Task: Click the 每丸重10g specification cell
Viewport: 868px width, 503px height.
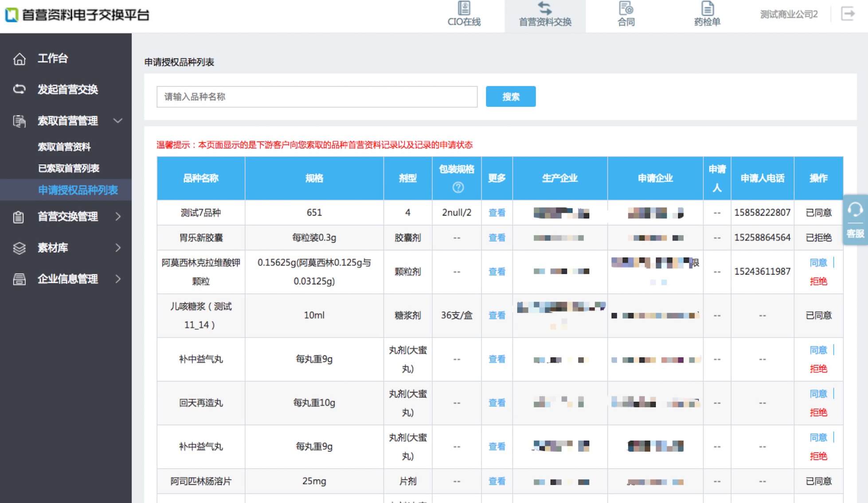Action: tap(314, 403)
